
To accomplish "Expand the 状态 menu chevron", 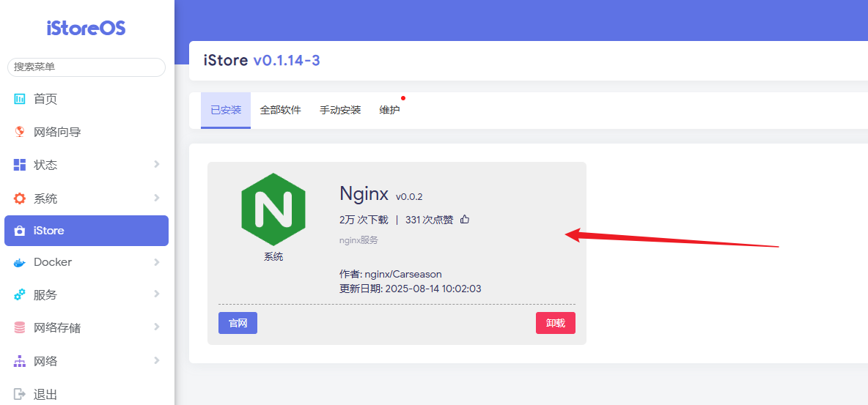I will click(156, 165).
